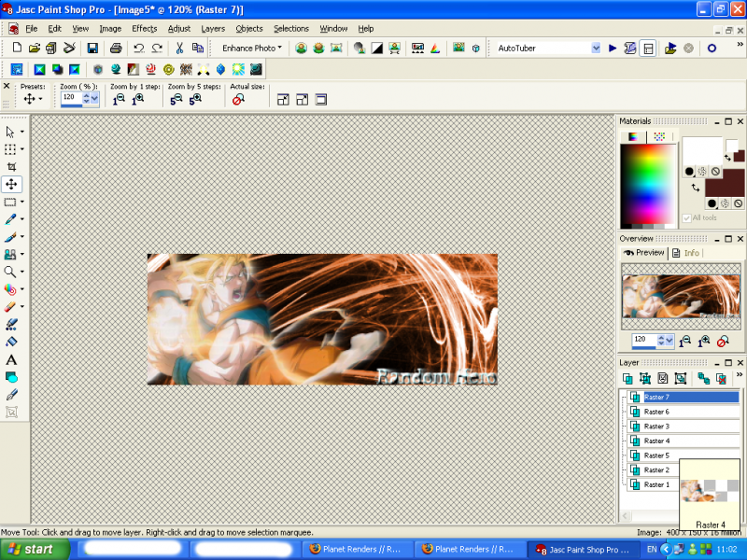The height and width of the screenshot is (560, 747).
Task: Reset view to actual size in tool options
Action: point(238,100)
